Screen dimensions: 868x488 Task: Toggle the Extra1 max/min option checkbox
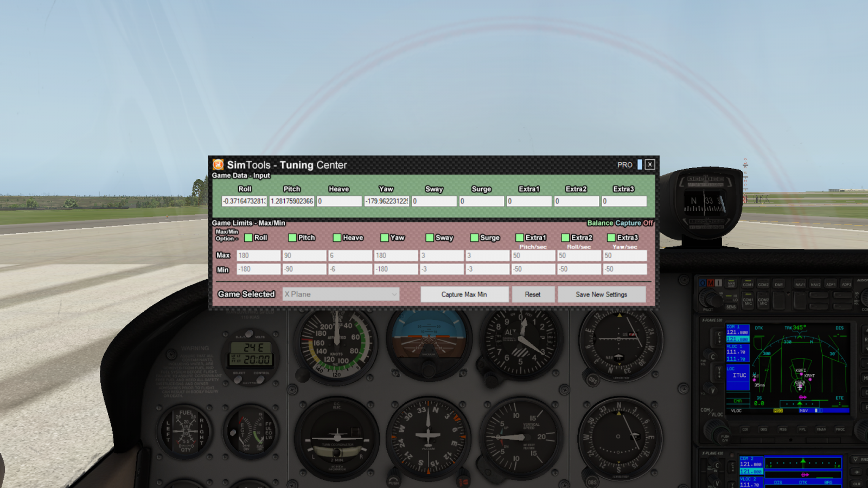tap(520, 237)
